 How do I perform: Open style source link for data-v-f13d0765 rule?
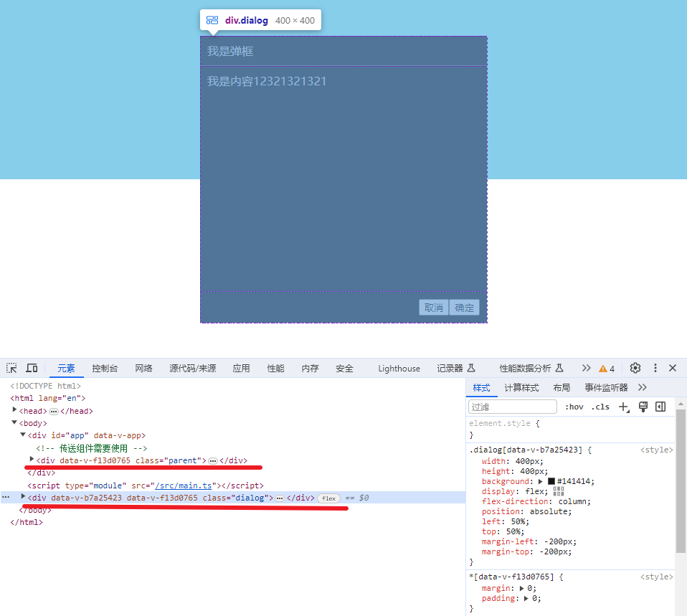[x=656, y=577]
